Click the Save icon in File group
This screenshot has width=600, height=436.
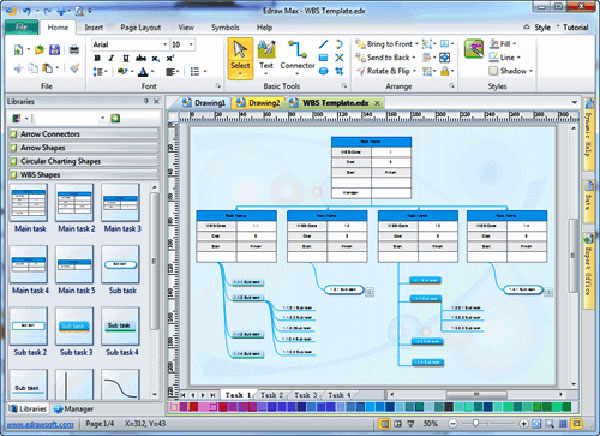pos(54,49)
